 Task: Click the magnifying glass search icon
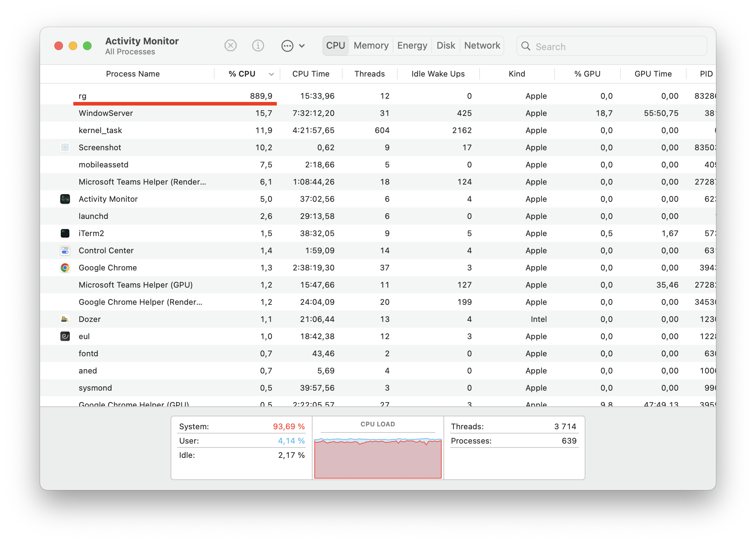(526, 46)
